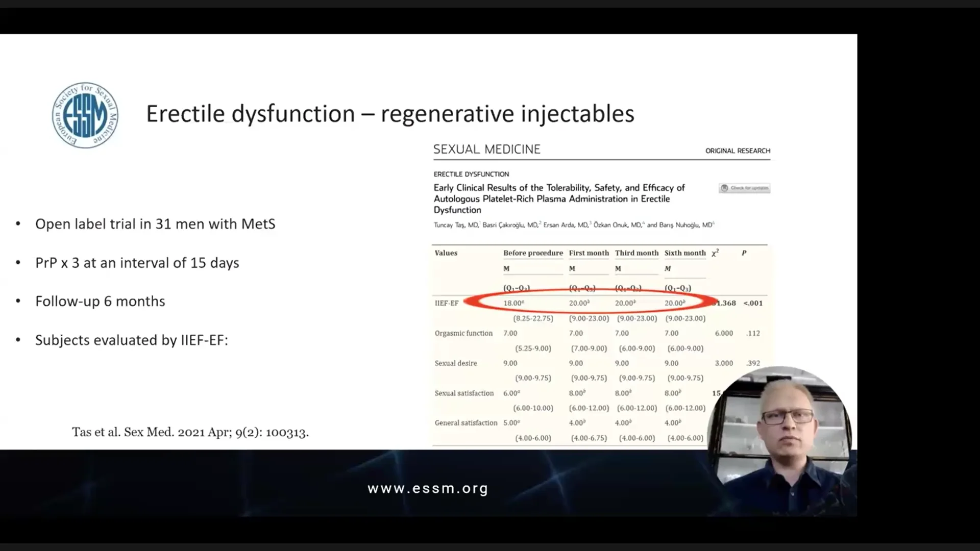Click the Sexual desire chi-square value 3.000

point(724,363)
